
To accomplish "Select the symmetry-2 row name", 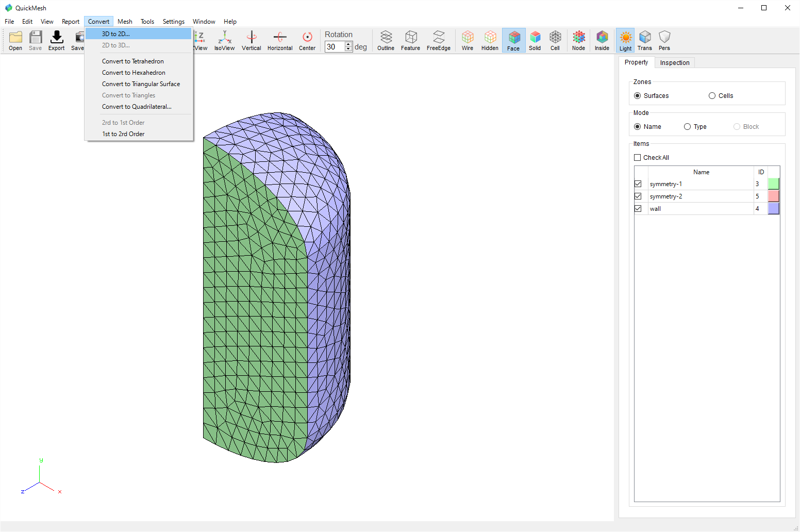I will 666,196.
